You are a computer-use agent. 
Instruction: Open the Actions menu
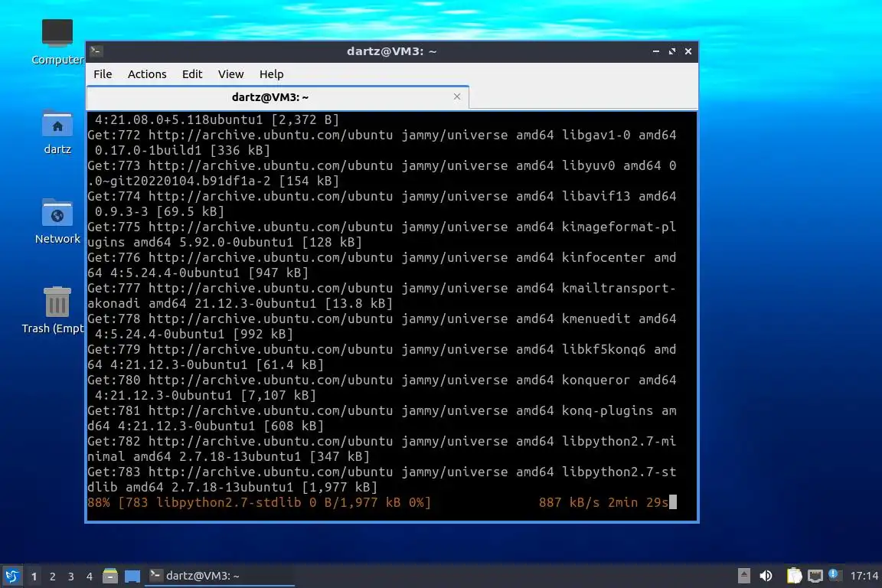pos(147,74)
